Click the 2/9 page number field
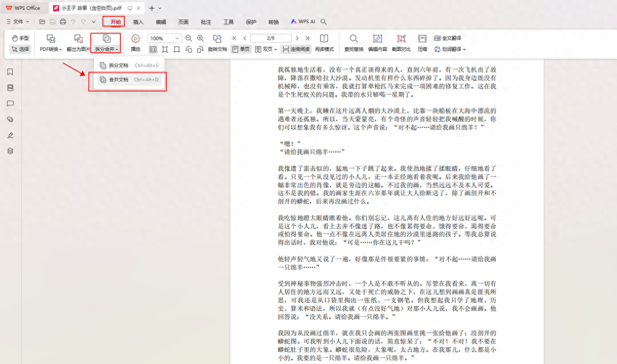The height and width of the screenshot is (364, 617). click(x=270, y=39)
